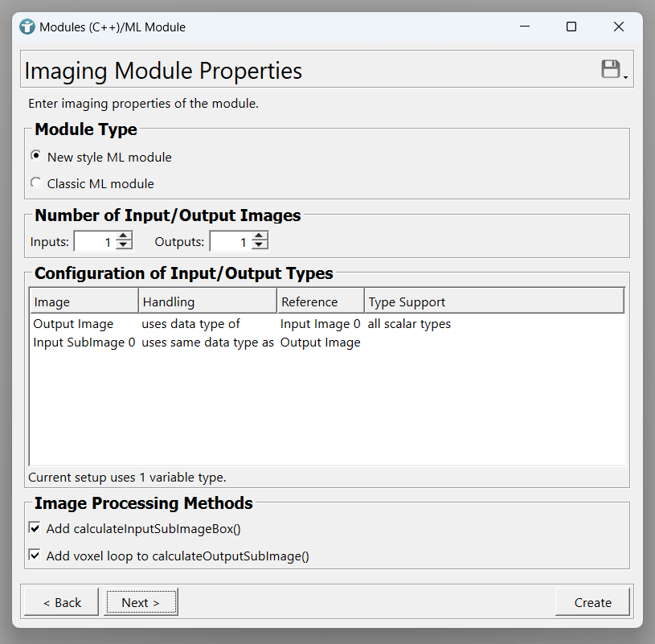Image resolution: width=655 pixels, height=644 pixels.
Task: Click the Outputs number field
Action: pyautogui.click(x=230, y=241)
